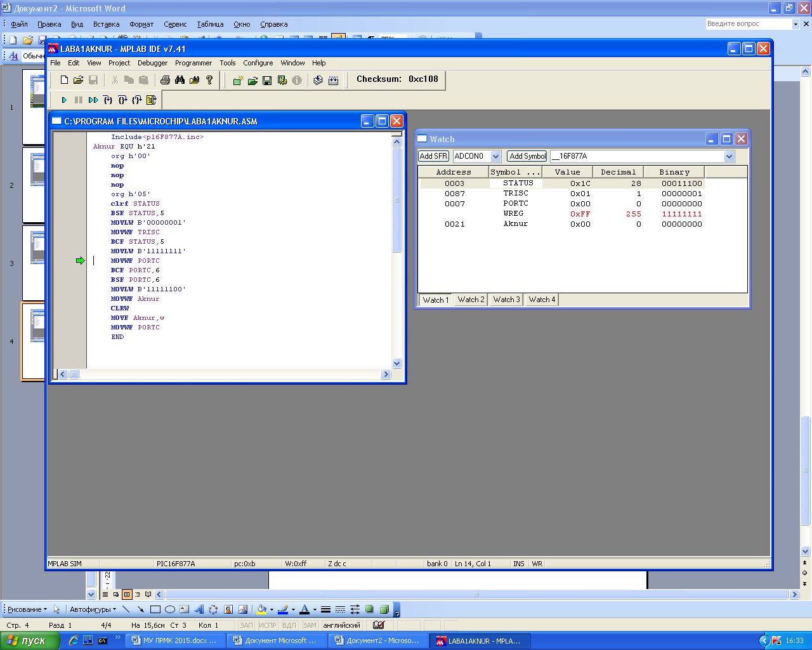Screen dimensions: 812x650
Task: Click the Make project icon
Action: point(318,80)
